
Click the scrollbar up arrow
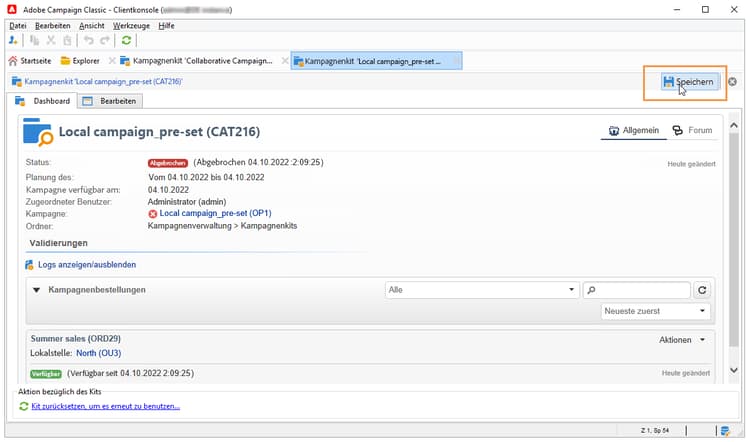pos(734,125)
